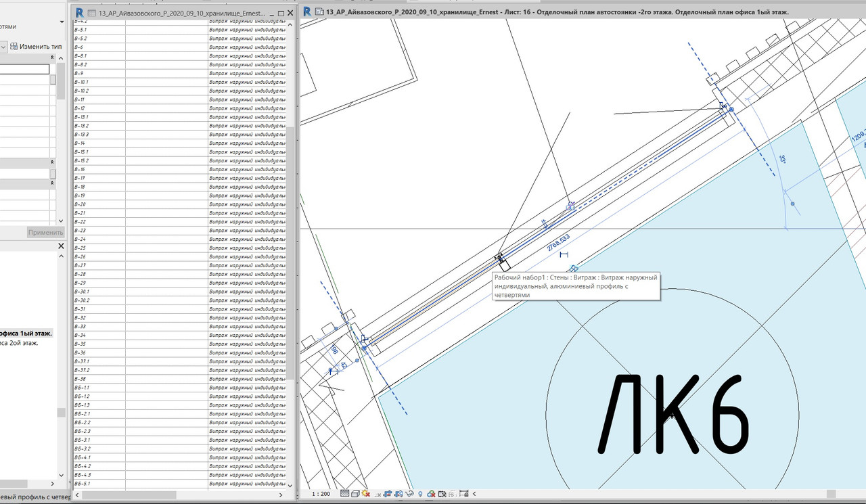Open the 1 : 200 view scale selector

click(x=321, y=494)
